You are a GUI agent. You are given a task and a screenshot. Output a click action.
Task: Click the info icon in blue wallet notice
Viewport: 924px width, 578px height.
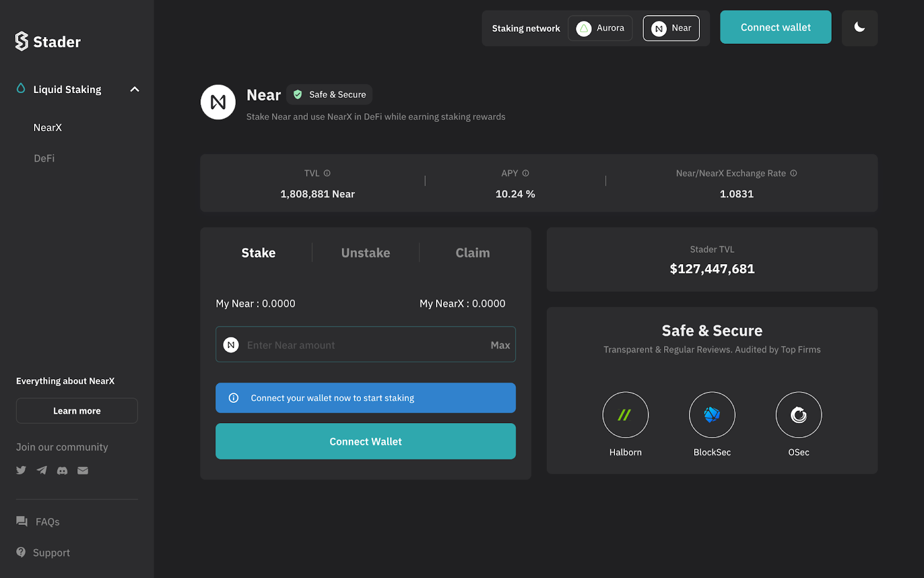pyautogui.click(x=233, y=398)
